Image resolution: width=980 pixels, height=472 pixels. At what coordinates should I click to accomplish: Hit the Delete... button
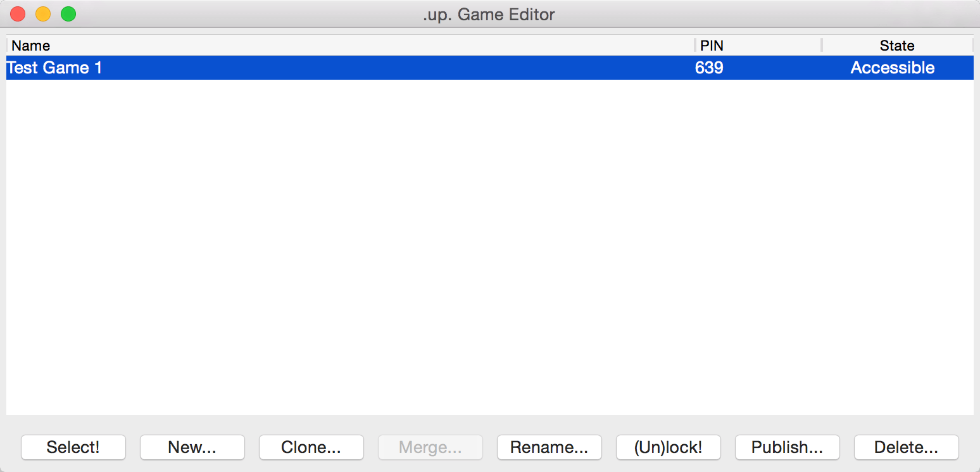tap(906, 447)
